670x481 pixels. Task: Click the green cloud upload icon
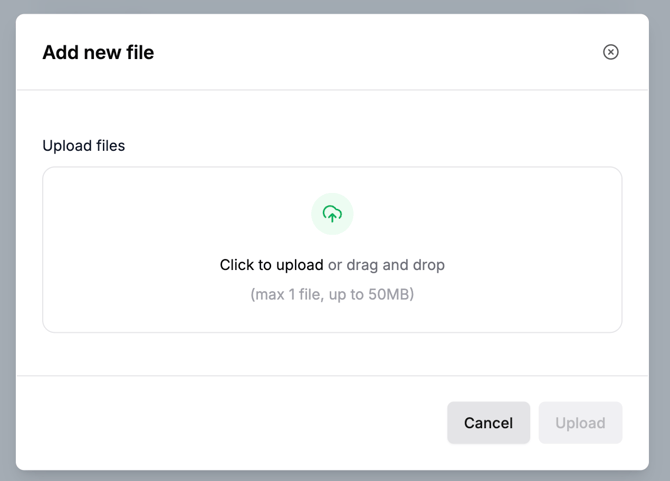pos(332,214)
